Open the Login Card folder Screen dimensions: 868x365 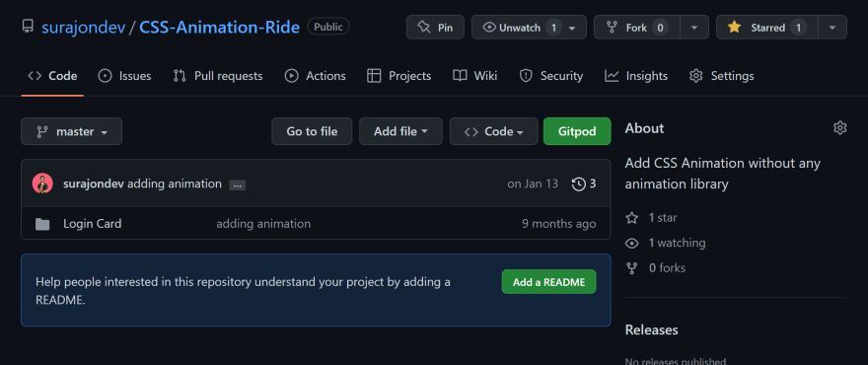click(93, 224)
